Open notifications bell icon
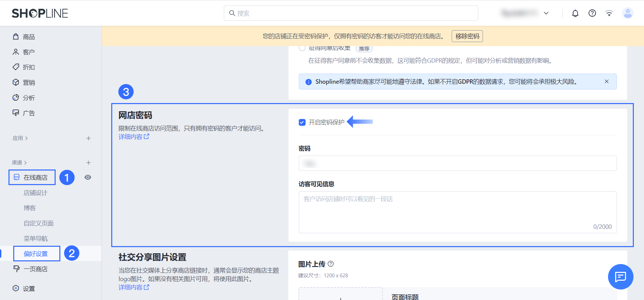Viewport: 644px width, 300px height. (x=575, y=13)
